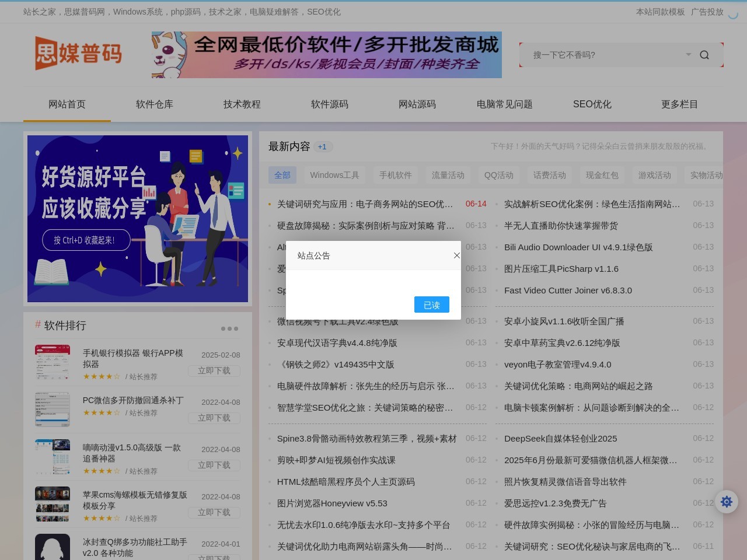747x560 pixels.
Task: Open the 网站源码 nav item
Action: coord(417,104)
